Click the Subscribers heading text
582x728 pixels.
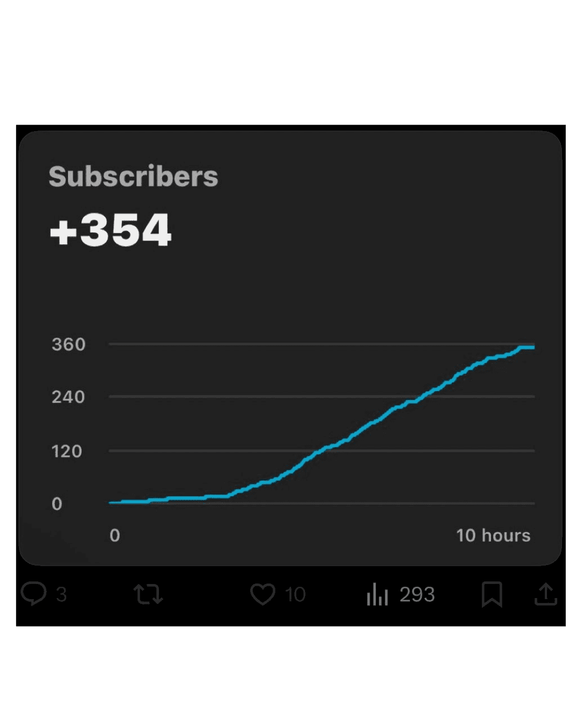[133, 176]
